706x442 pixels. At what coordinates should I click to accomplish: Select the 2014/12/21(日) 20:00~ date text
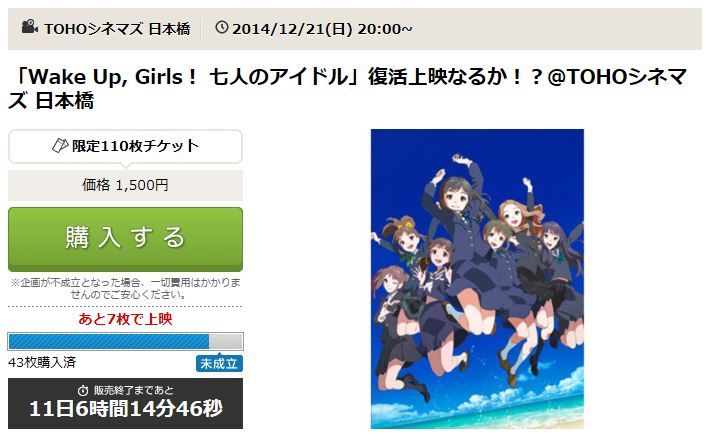[x=322, y=29]
